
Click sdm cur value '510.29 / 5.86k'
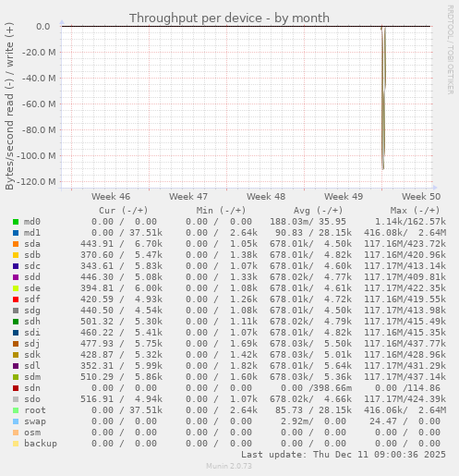(x=121, y=377)
